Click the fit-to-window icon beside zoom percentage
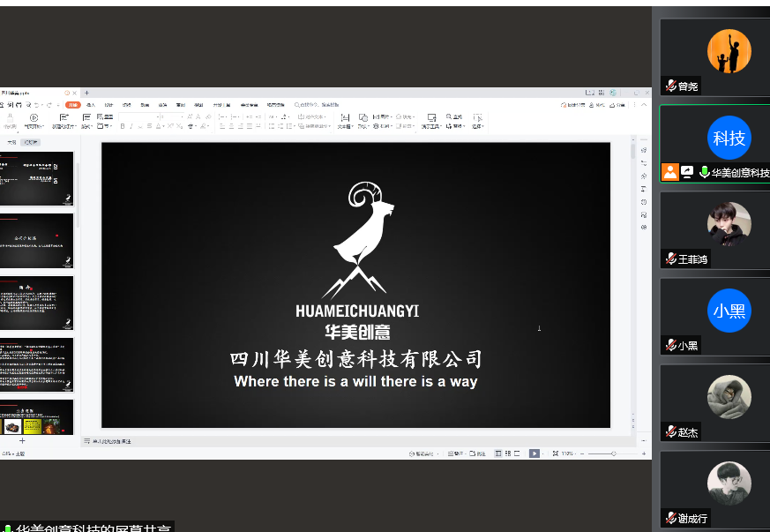This screenshot has height=532, width=770. 555,453
